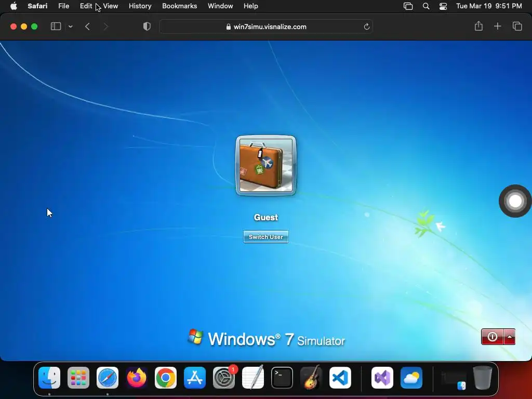Launch Terminal from the Dock
The width and height of the screenshot is (532, 399).
pyautogui.click(x=282, y=378)
